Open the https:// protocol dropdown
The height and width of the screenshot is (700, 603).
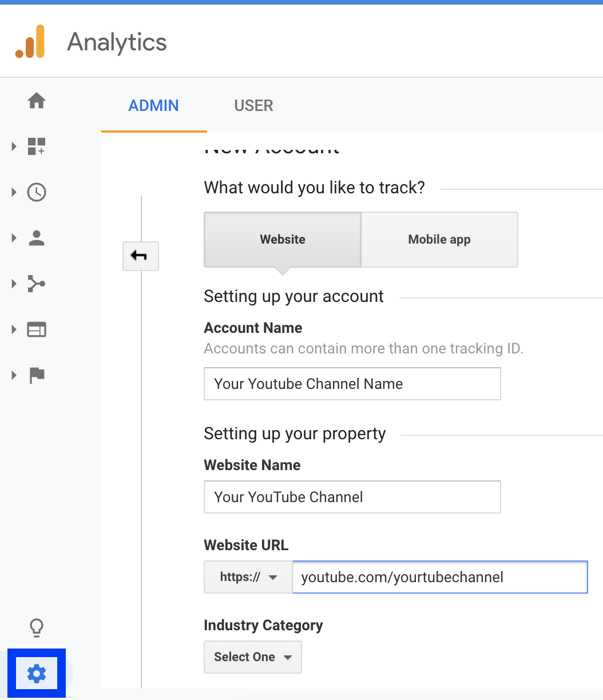248,577
